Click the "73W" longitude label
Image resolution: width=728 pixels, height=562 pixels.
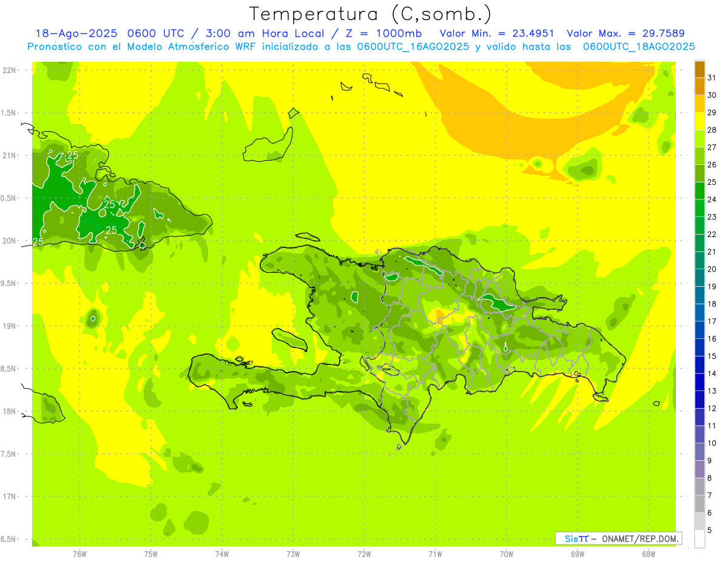click(x=293, y=555)
